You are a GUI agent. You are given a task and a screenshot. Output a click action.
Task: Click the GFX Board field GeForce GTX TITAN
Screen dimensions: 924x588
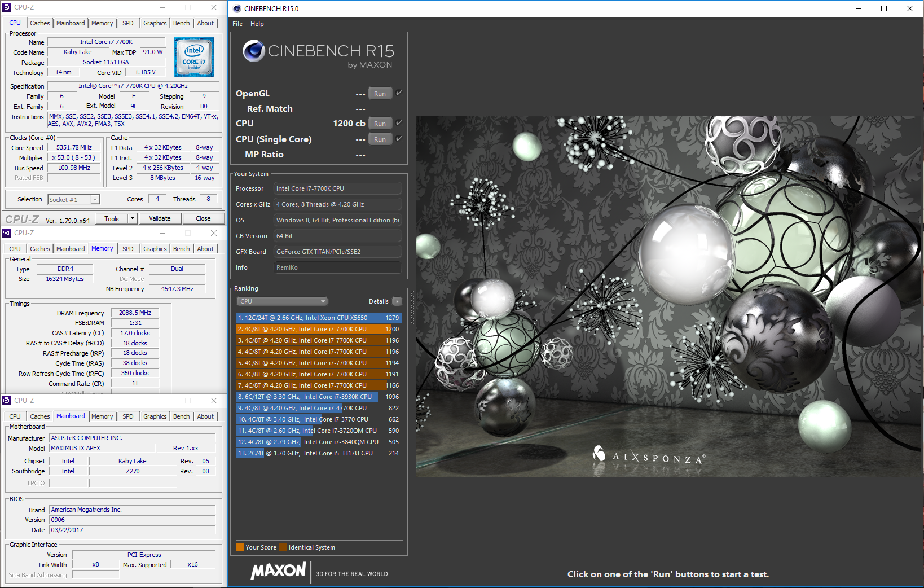(337, 252)
